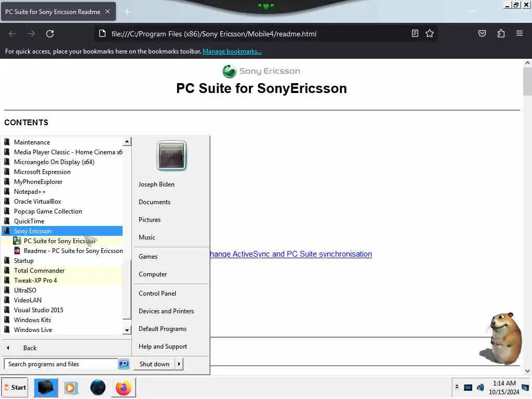The width and height of the screenshot is (532, 399).
Task: Select the PC Suite for Sony Ericsson Readme tab
Action: [58, 11]
